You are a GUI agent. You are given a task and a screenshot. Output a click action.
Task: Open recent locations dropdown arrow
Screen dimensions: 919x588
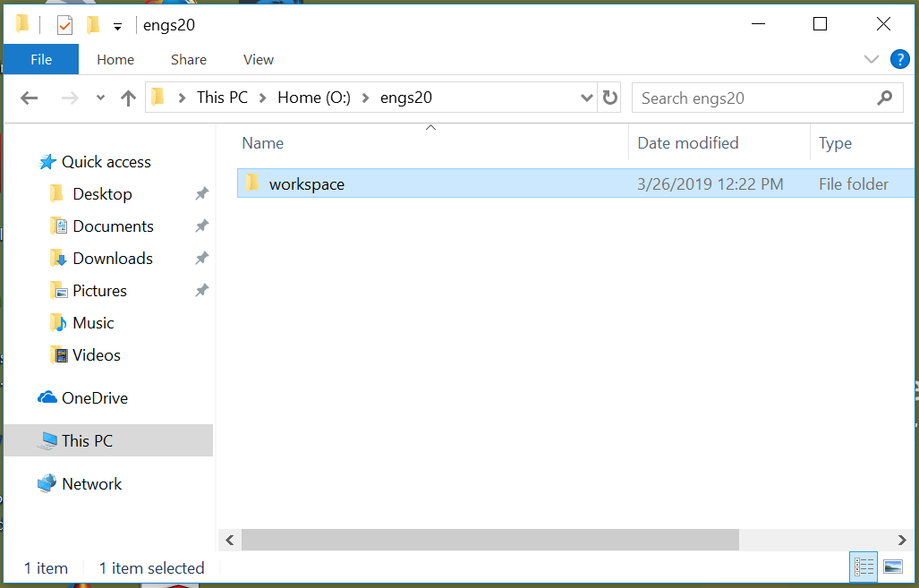point(101,98)
